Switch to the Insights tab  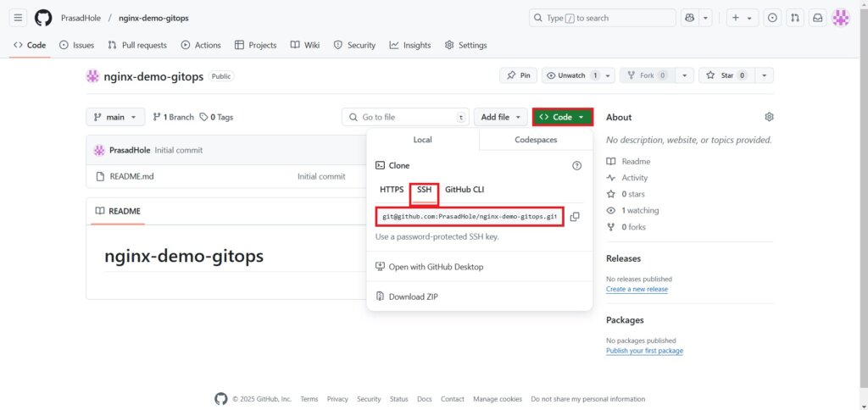tap(410, 46)
